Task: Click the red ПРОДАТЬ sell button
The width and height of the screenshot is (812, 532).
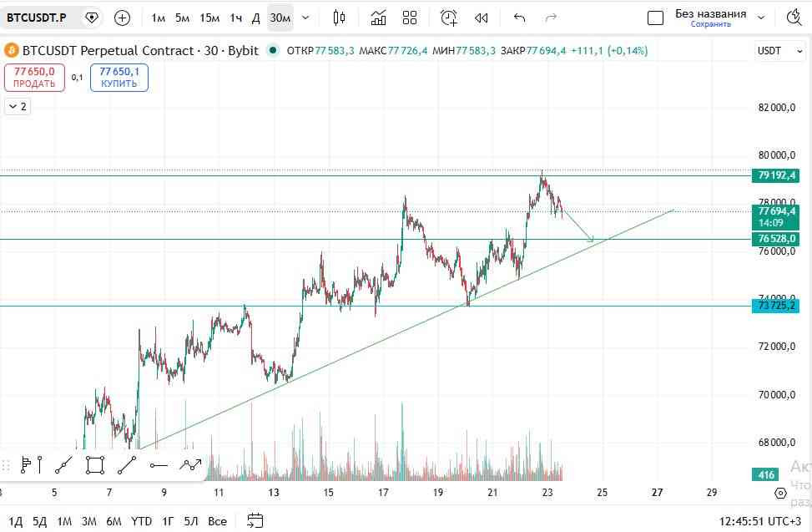Action: [x=34, y=77]
